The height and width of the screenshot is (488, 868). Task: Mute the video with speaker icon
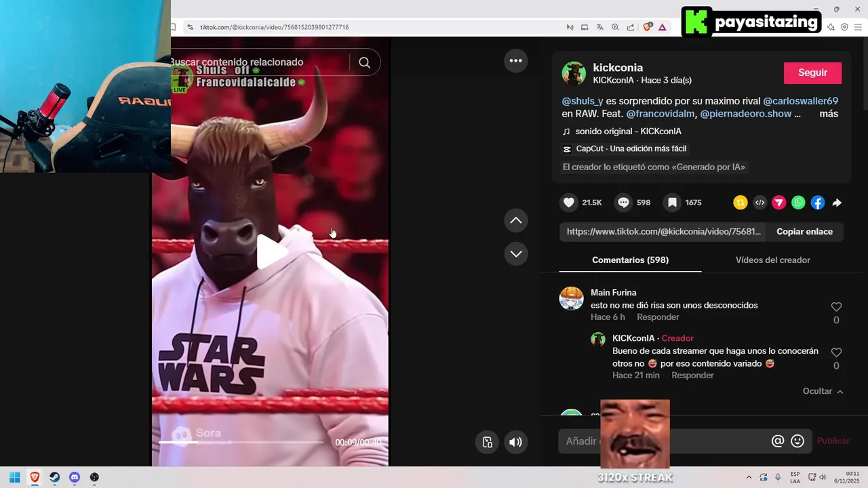(x=516, y=442)
